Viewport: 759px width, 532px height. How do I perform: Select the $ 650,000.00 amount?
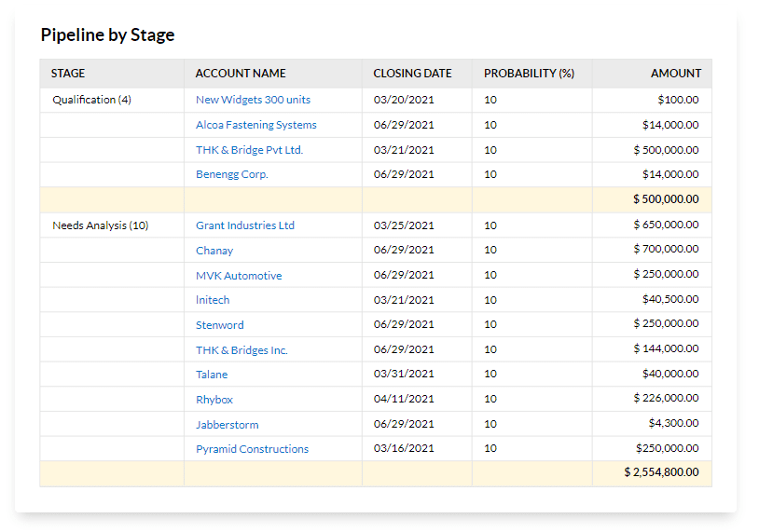[666, 225]
